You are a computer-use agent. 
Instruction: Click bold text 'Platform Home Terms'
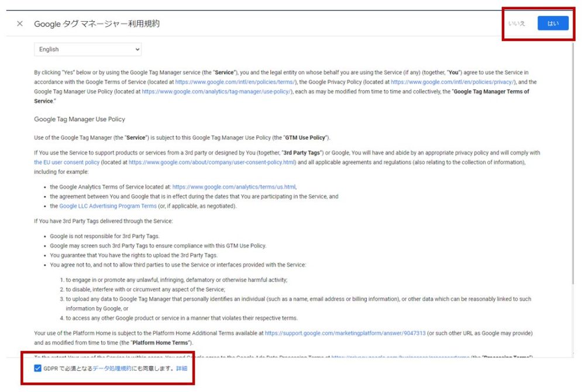160,342
